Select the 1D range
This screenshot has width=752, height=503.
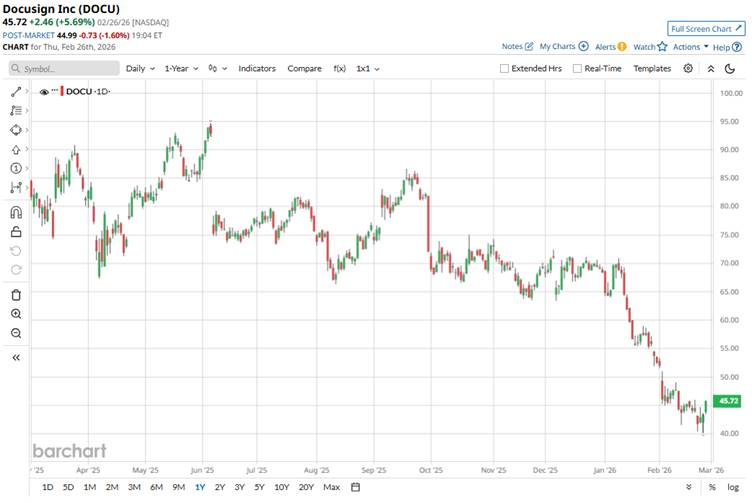[x=47, y=487]
